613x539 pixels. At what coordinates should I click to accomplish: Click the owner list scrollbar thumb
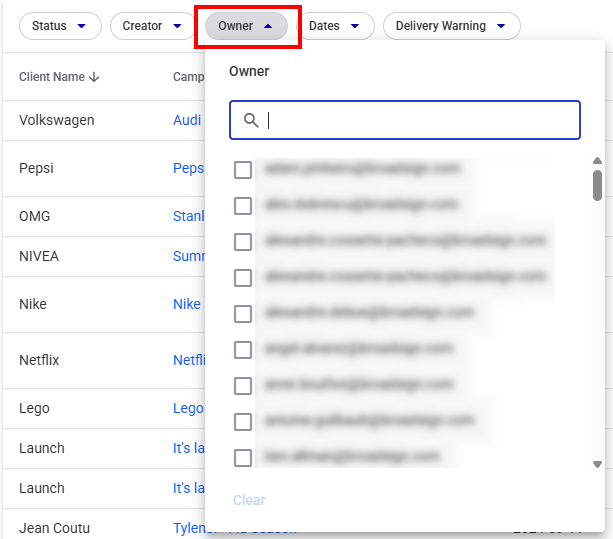pos(597,185)
